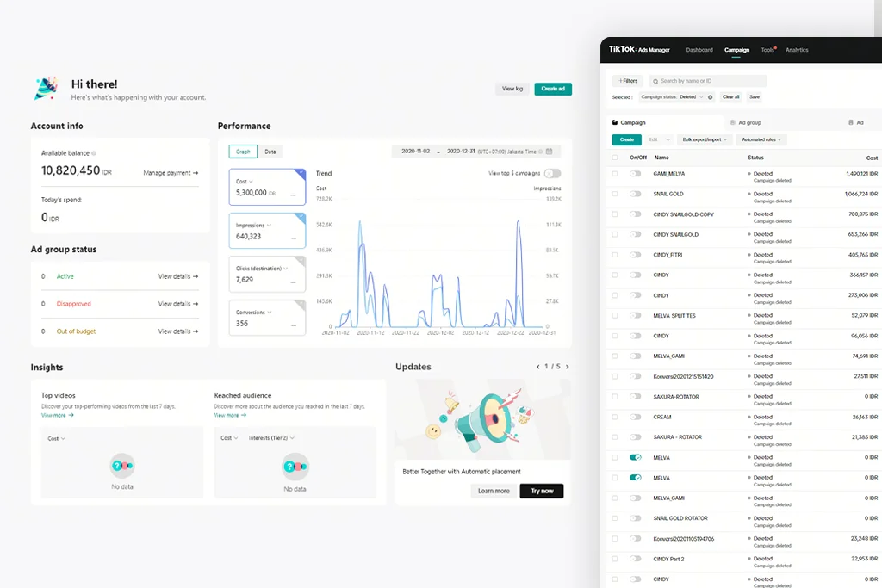The width and height of the screenshot is (882, 588).
Task: Remove the Campaign status filter with the x icon
Action: point(711,97)
